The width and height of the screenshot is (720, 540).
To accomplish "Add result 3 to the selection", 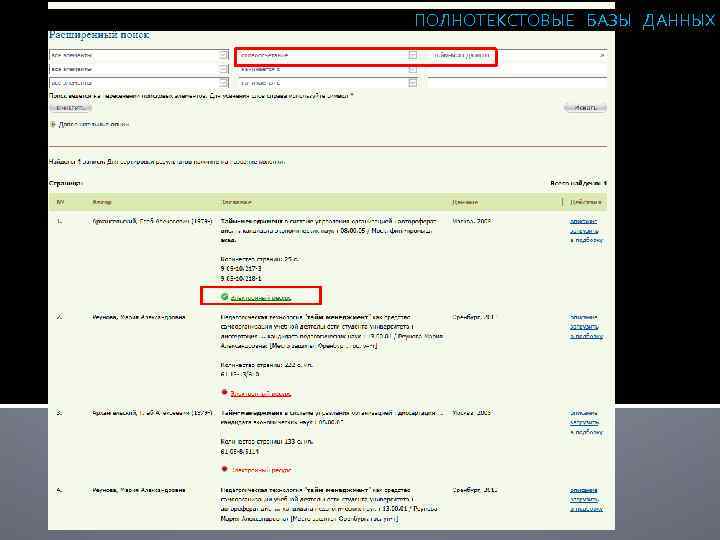I will click(586, 432).
